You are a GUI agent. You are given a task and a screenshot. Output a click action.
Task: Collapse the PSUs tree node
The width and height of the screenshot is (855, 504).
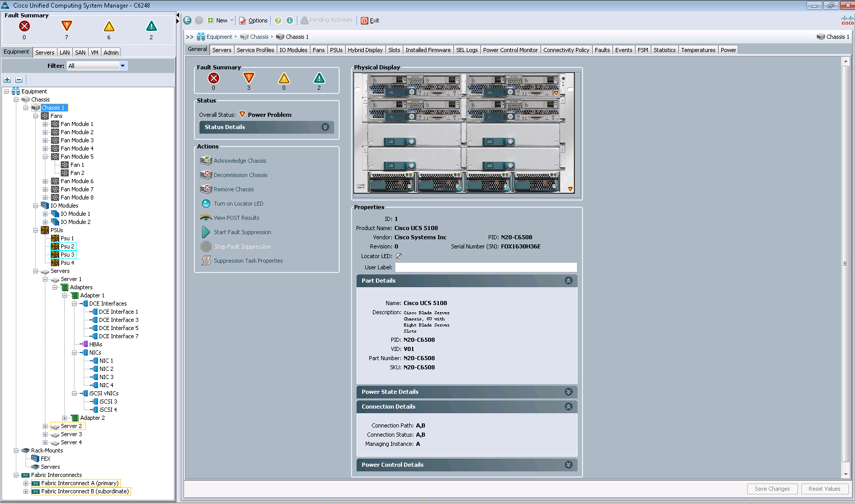click(35, 230)
